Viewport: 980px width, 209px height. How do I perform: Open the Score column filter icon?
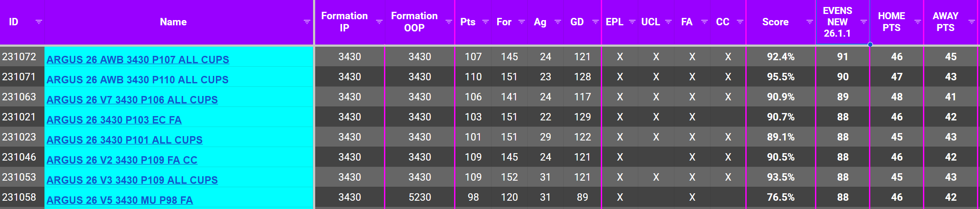coord(809,22)
